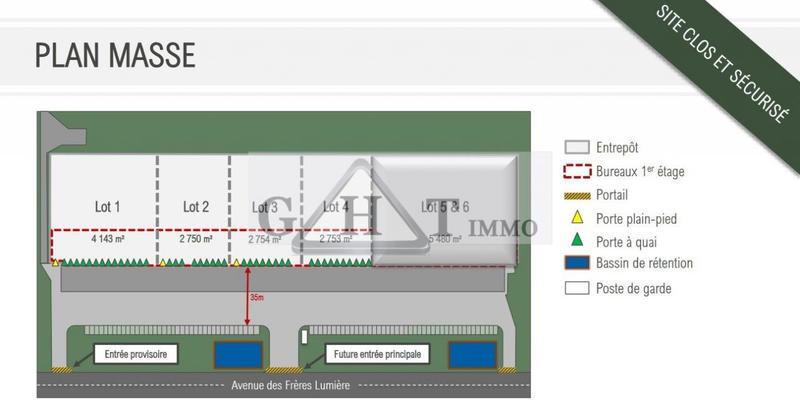Click the Future entrée principale label
This screenshot has height=406, width=800.
coord(376,354)
